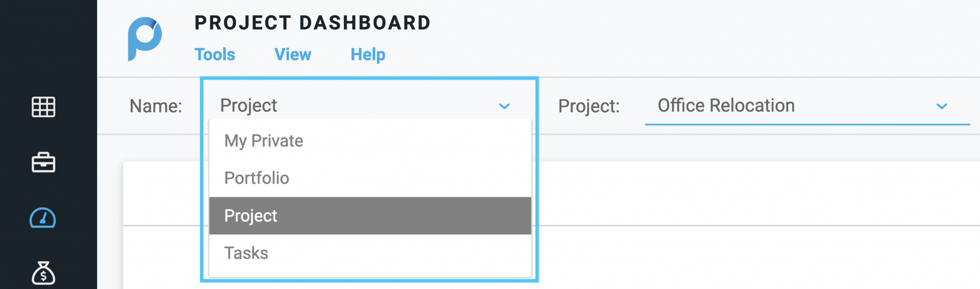The image size is (980, 289).
Task: Open the money bag budget icon
Action: pos(44,273)
